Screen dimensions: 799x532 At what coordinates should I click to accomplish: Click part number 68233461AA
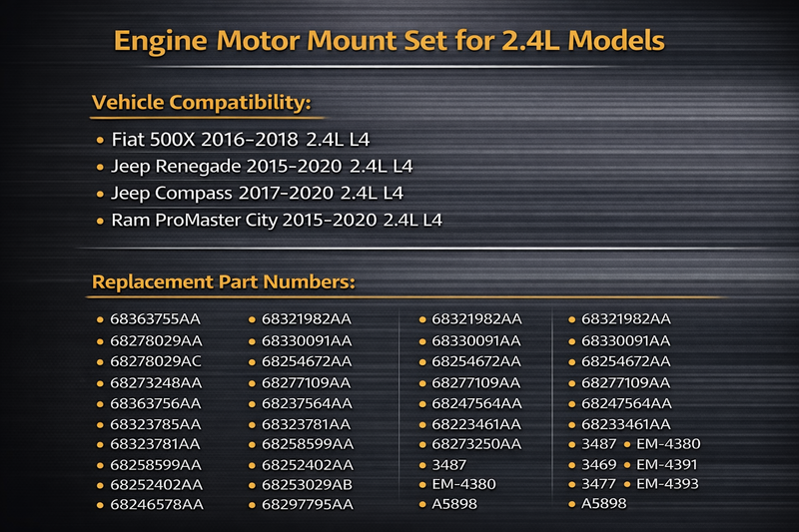(x=626, y=424)
